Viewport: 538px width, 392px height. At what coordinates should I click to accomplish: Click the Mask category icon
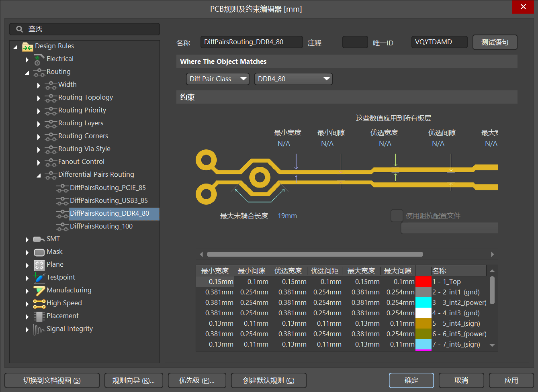(39, 252)
